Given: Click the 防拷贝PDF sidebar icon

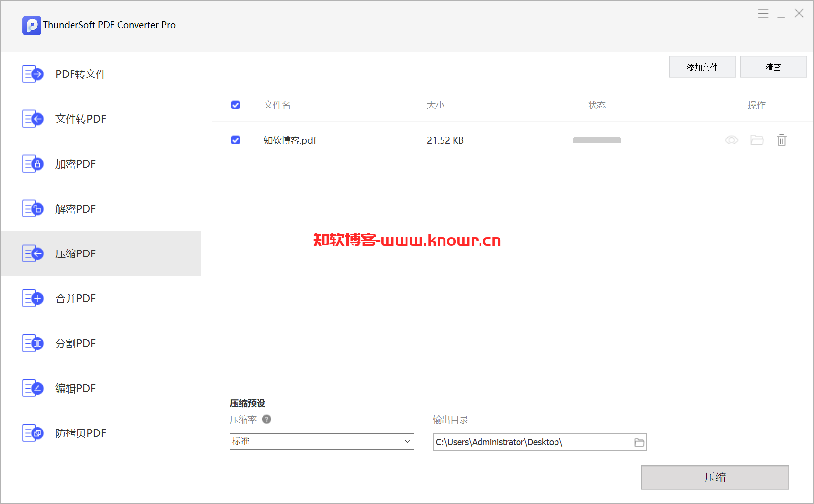Looking at the screenshot, I should (33, 433).
